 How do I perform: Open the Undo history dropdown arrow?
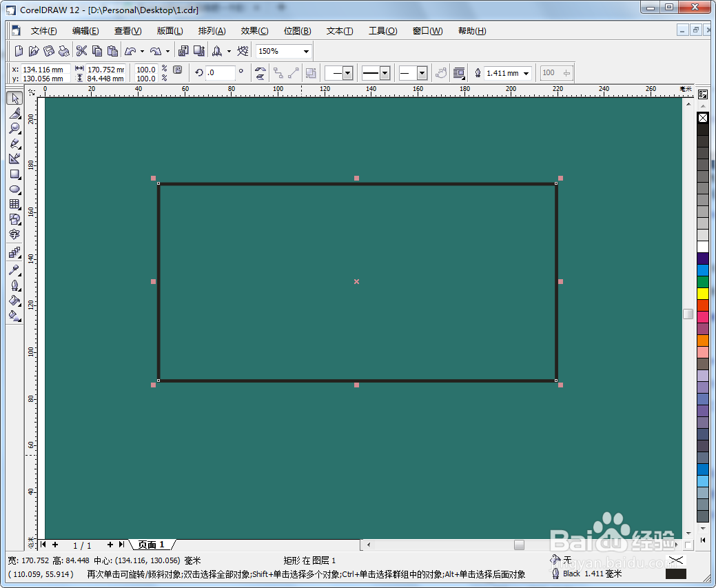pos(143,51)
